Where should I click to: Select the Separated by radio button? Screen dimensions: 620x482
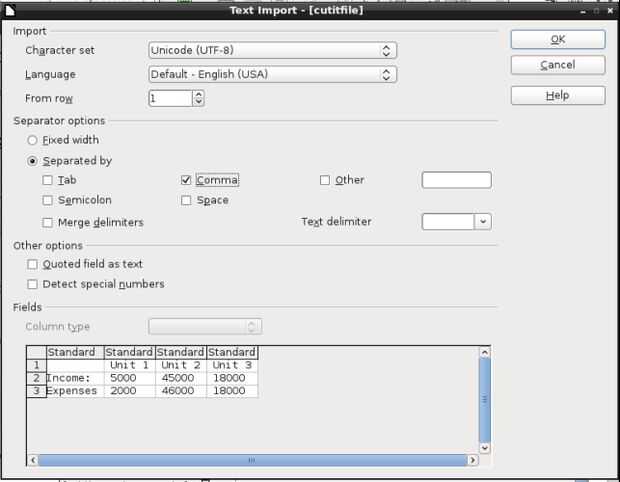tap(32, 161)
